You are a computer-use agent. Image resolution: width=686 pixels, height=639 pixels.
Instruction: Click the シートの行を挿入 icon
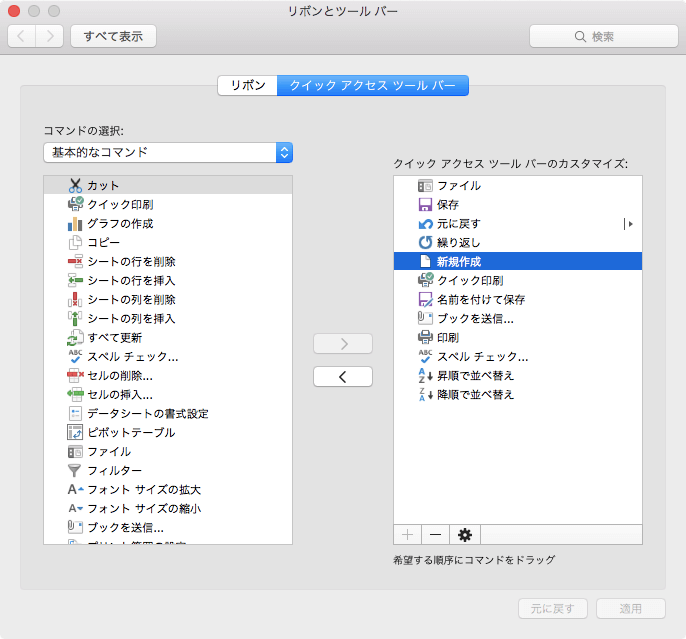click(x=75, y=280)
